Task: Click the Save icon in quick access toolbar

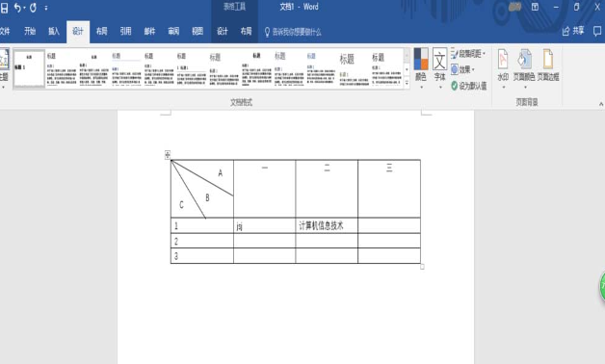Action: point(4,8)
